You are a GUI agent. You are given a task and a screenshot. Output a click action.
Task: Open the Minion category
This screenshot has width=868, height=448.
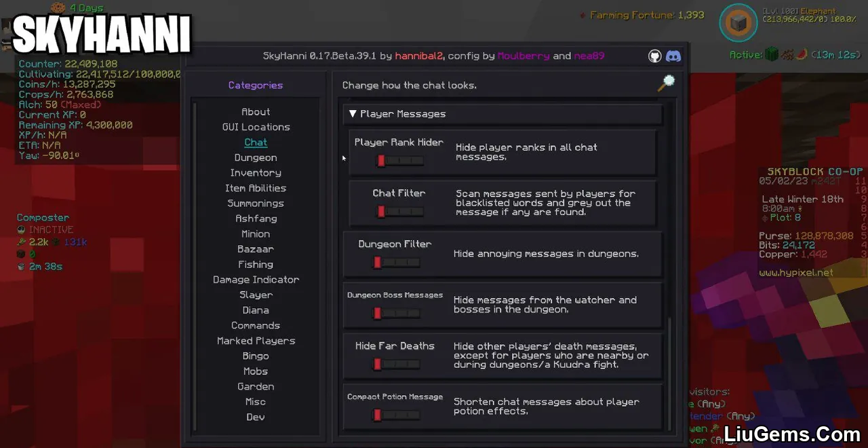pos(256,234)
